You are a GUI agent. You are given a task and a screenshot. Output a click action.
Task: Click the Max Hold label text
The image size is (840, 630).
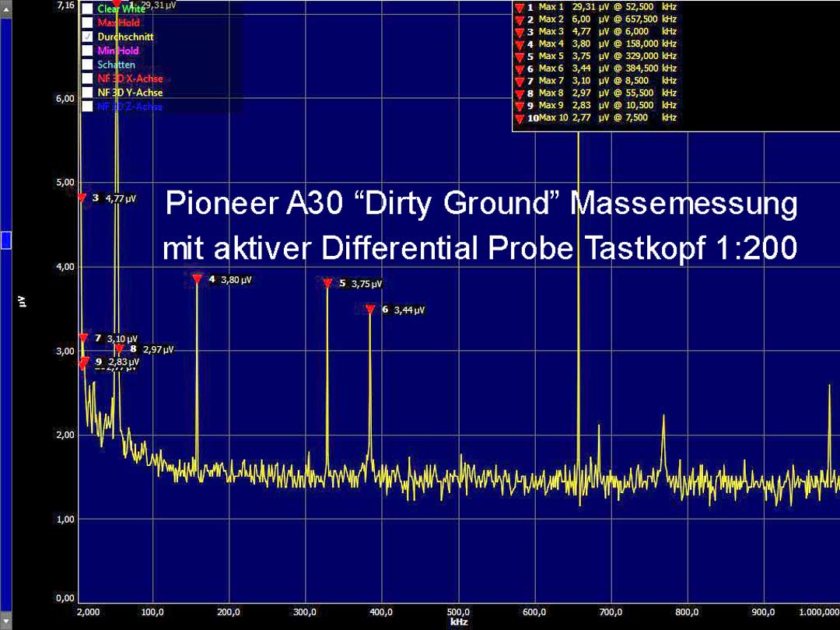pos(118,23)
